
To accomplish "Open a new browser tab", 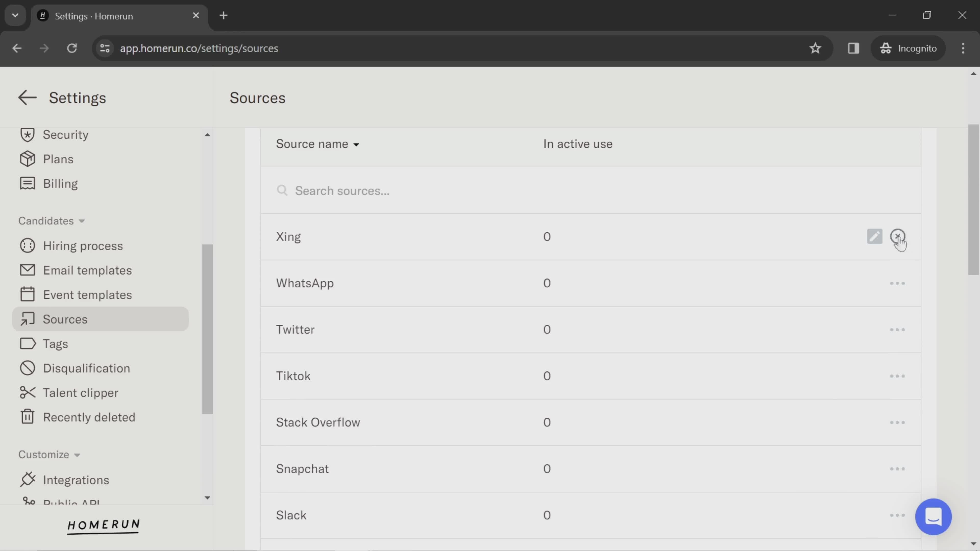I will pyautogui.click(x=223, y=16).
